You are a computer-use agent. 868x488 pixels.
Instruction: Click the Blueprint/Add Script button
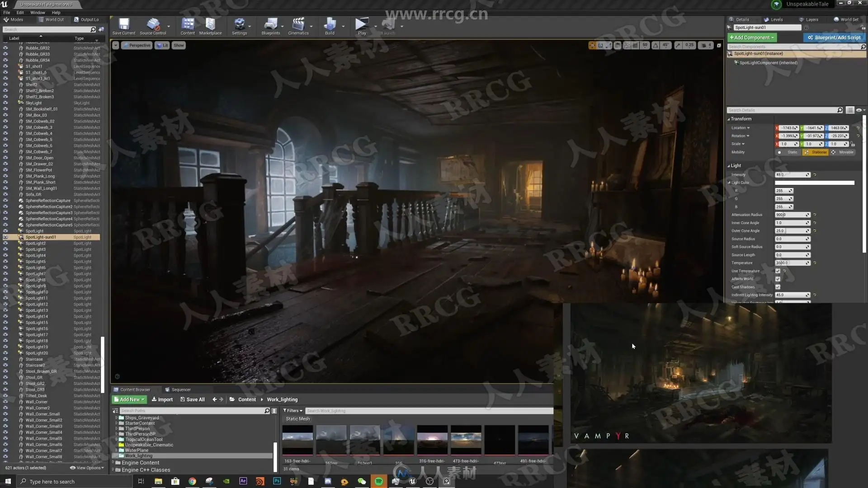point(834,38)
